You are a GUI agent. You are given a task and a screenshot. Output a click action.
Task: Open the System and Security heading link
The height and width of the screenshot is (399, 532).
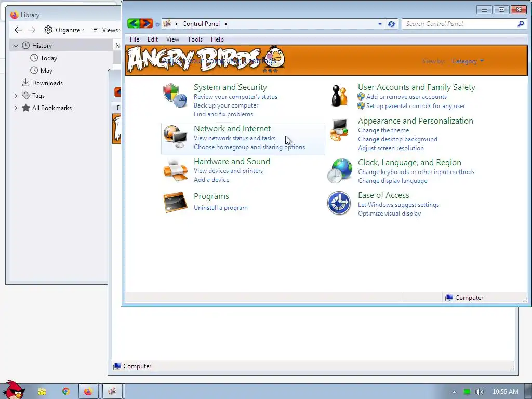[230, 87]
